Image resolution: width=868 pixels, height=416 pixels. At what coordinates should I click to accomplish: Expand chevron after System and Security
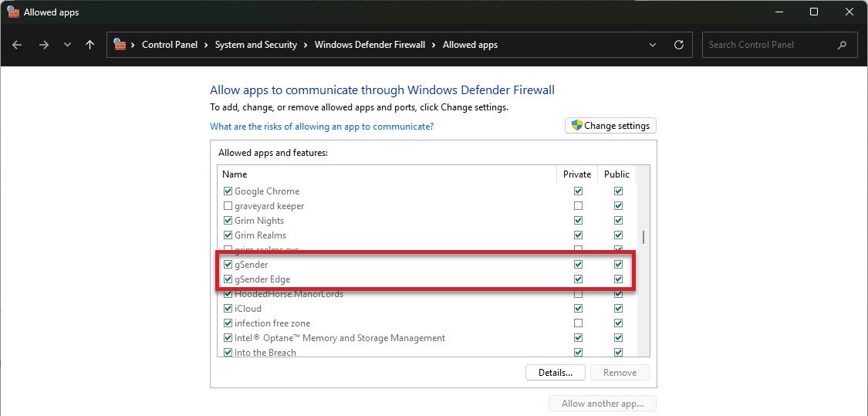[306, 45]
